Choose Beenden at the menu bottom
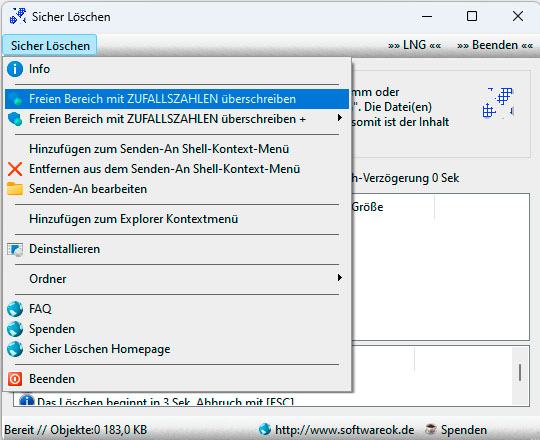Screen dimensions: 540x440 pyautogui.click(x=177, y=379)
